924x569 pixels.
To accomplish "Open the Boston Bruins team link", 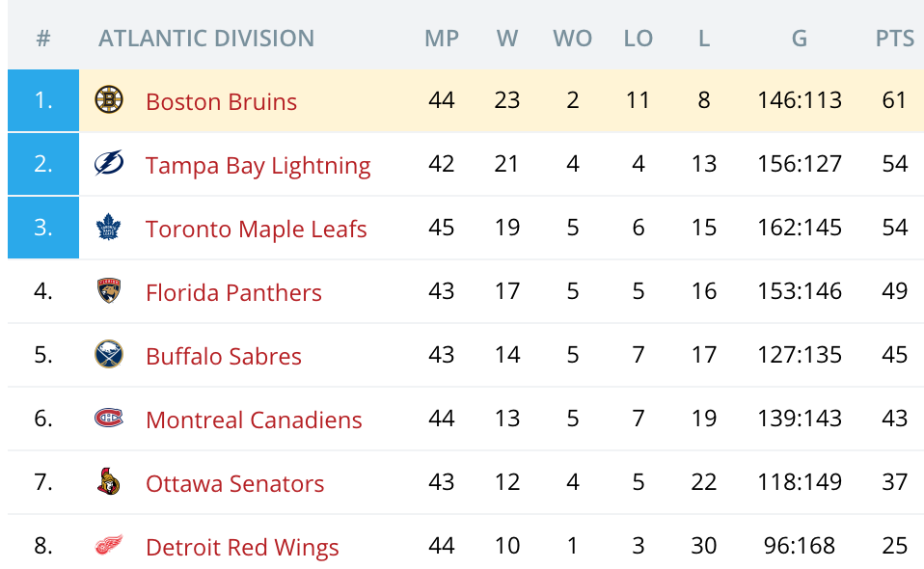I will (x=221, y=101).
